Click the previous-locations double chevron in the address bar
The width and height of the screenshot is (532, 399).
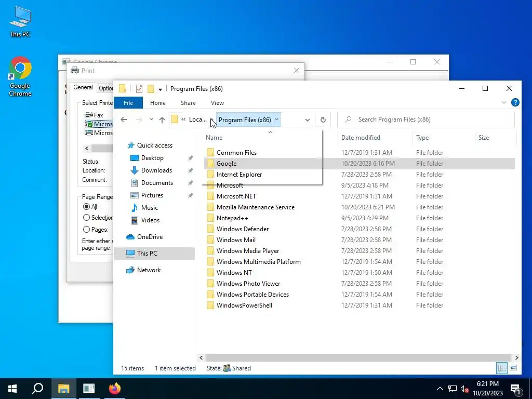183,119
